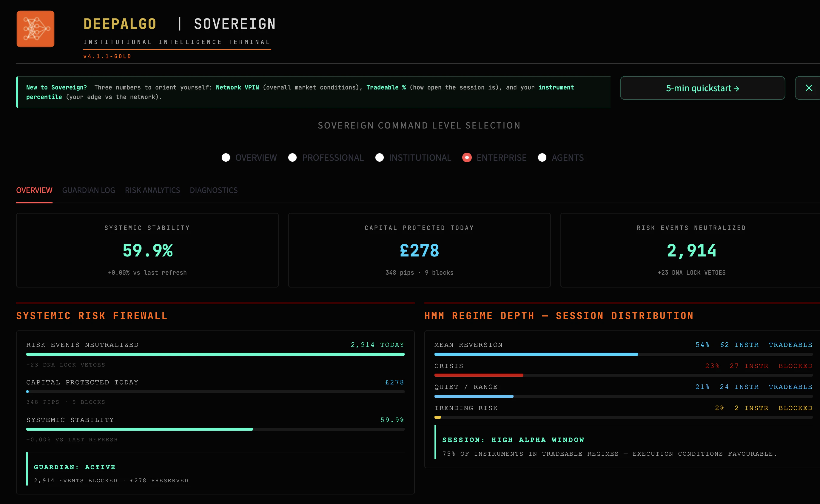820x504 pixels.
Task: Open the 5-min quickstart guide
Action: pyautogui.click(x=702, y=88)
